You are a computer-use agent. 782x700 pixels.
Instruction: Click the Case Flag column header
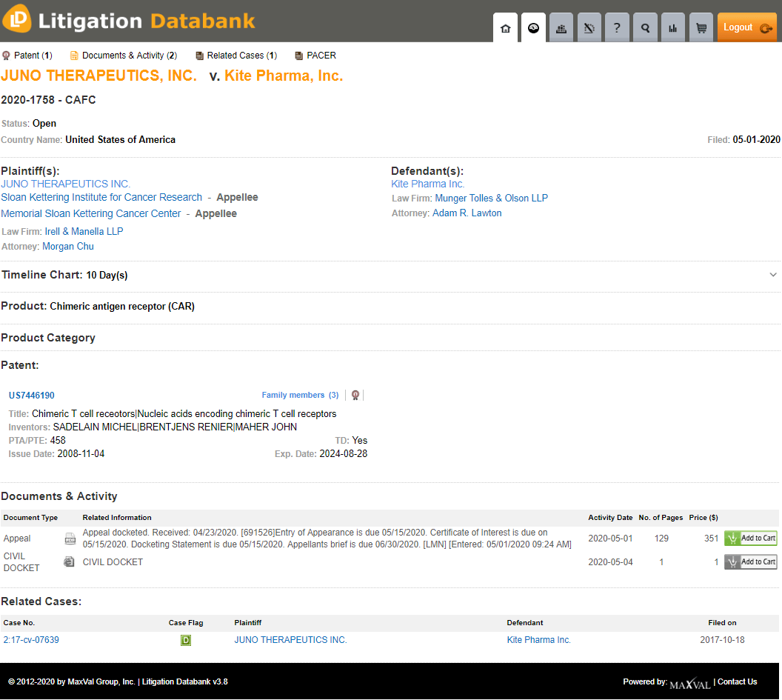(x=186, y=623)
